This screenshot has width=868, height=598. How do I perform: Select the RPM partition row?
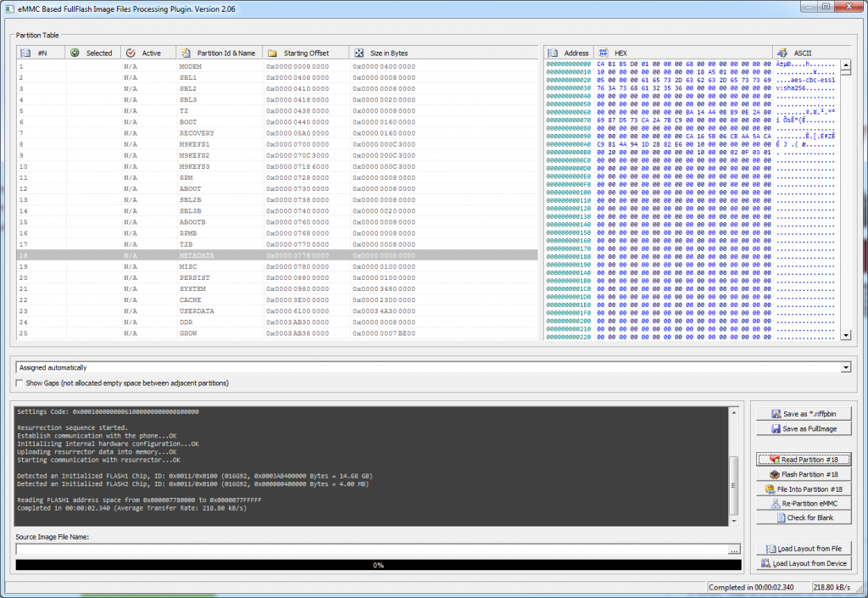click(277, 178)
